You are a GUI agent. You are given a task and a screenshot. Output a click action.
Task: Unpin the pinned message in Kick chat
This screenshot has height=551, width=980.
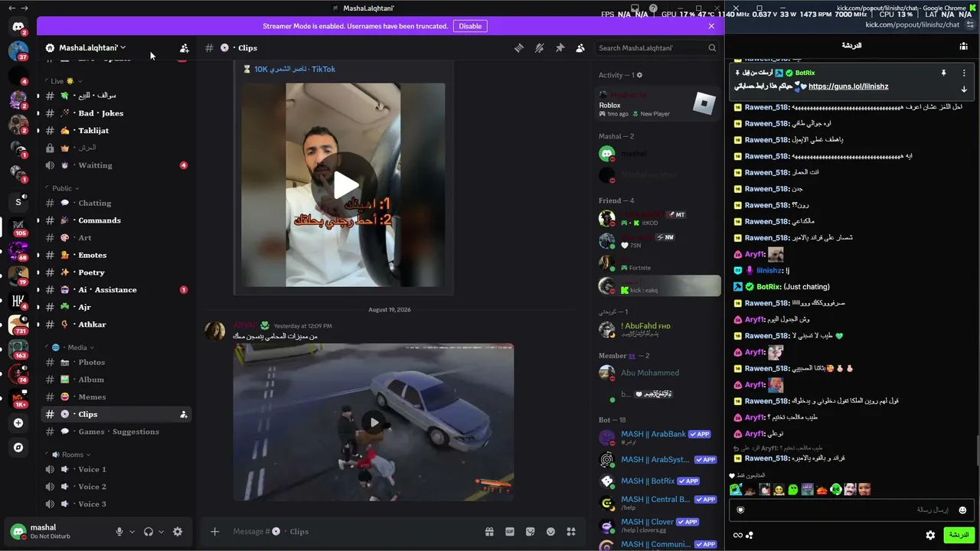[x=943, y=73]
